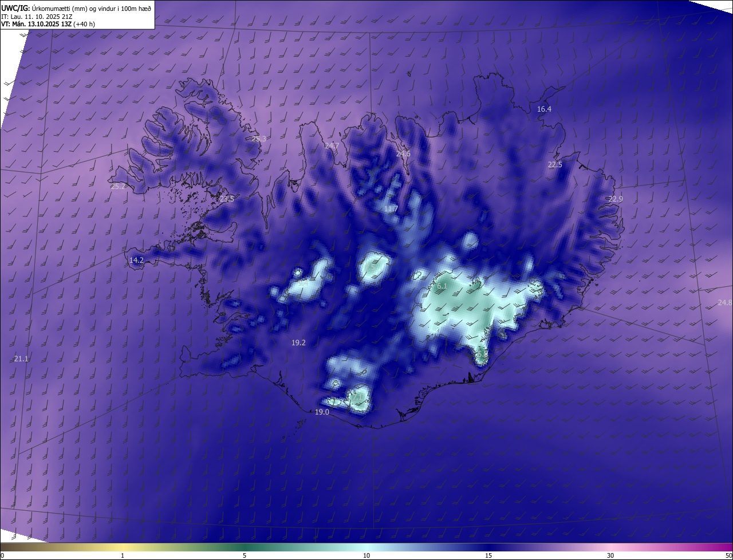Image resolution: width=733 pixels, height=560 pixels.
Task: Click the 1 tick on the color scale
Action: pos(123,555)
